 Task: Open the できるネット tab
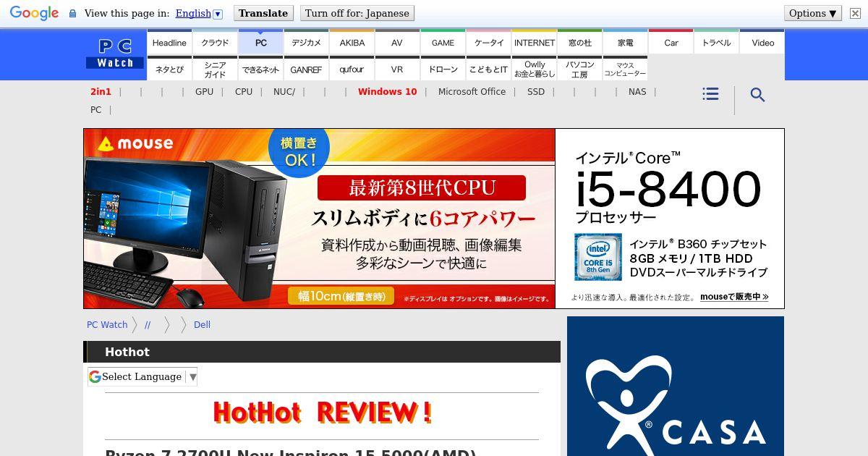point(260,69)
